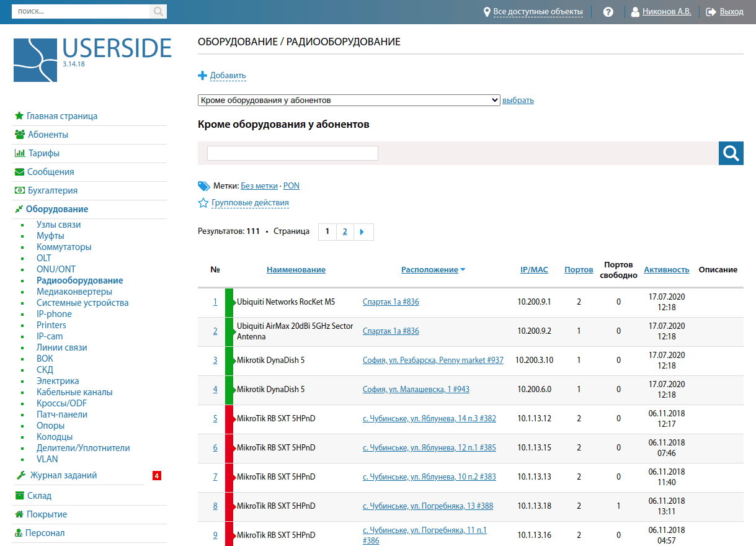This screenshot has width=756, height=546.
Task: Open Журнал заданий sidebar item
Action: (63, 476)
